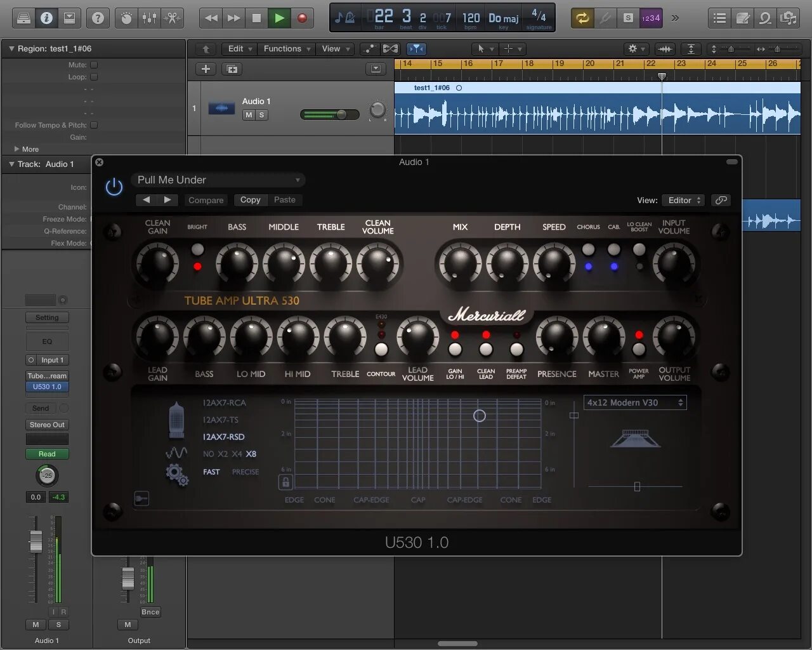Toggle the Inspector info button
Screen dimensions: 812x650
(x=46, y=18)
